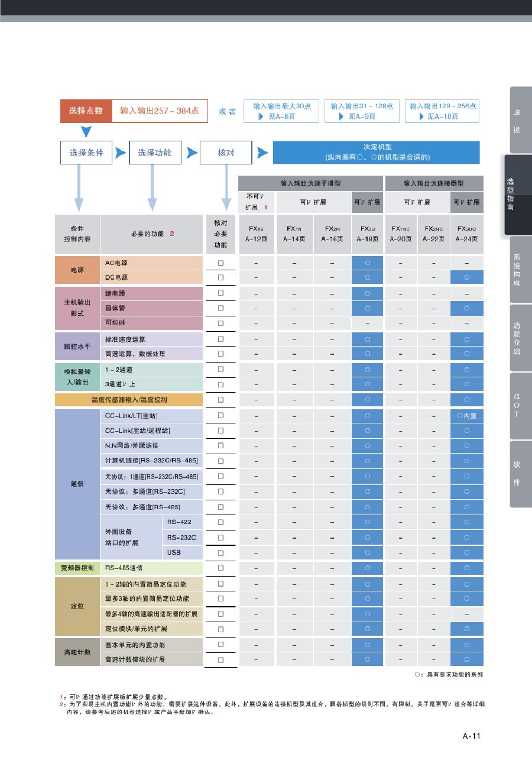Screen dimensions: 532x757
Task: Click the orange 选择点数 label
Action: (x=86, y=111)
